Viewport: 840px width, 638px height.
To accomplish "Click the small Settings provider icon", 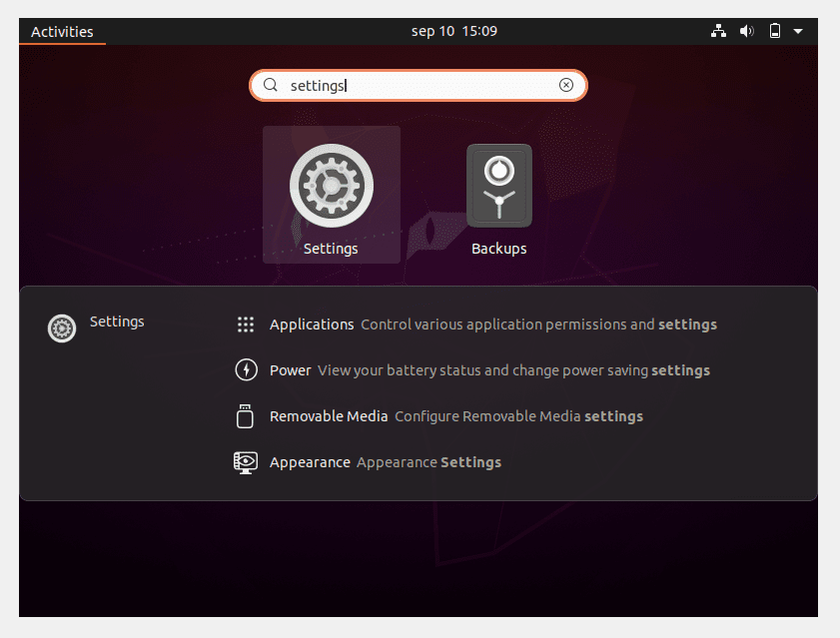I will pos(62,327).
